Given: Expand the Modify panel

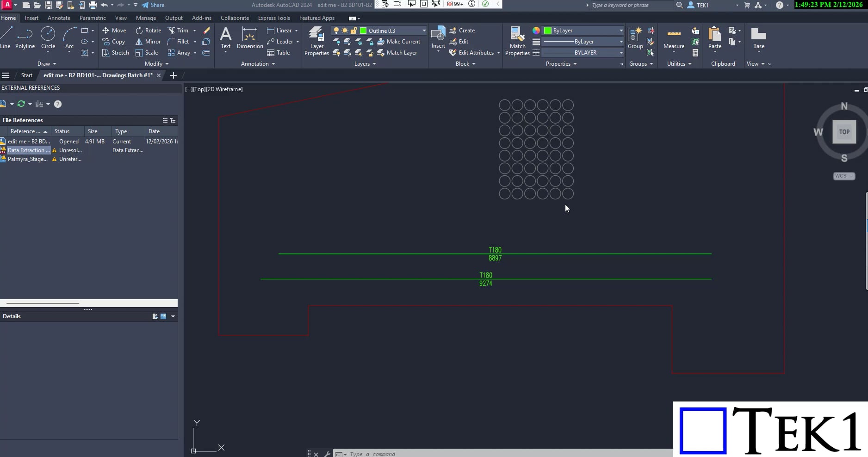Looking at the screenshot, I should [157, 64].
